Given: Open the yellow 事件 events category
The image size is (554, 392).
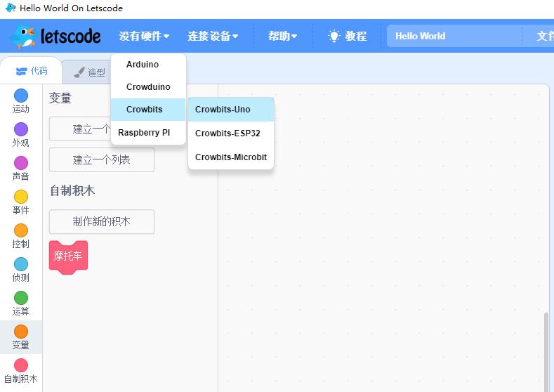Looking at the screenshot, I should [21, 202].
